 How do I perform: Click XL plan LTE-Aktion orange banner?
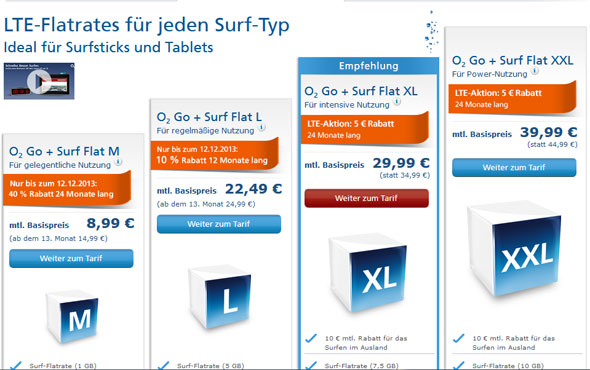tap(365, 129)
